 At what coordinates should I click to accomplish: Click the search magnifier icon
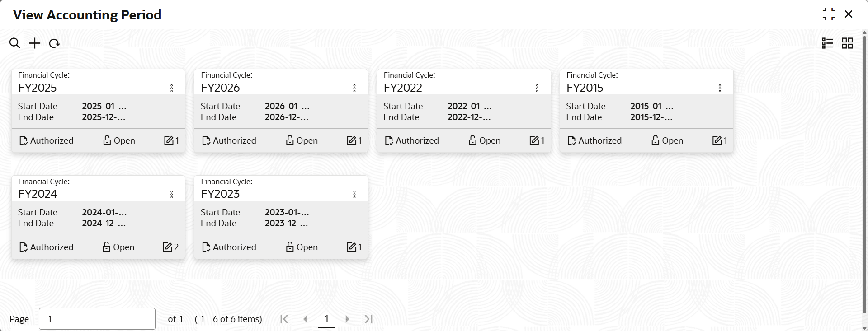(14, 43)
